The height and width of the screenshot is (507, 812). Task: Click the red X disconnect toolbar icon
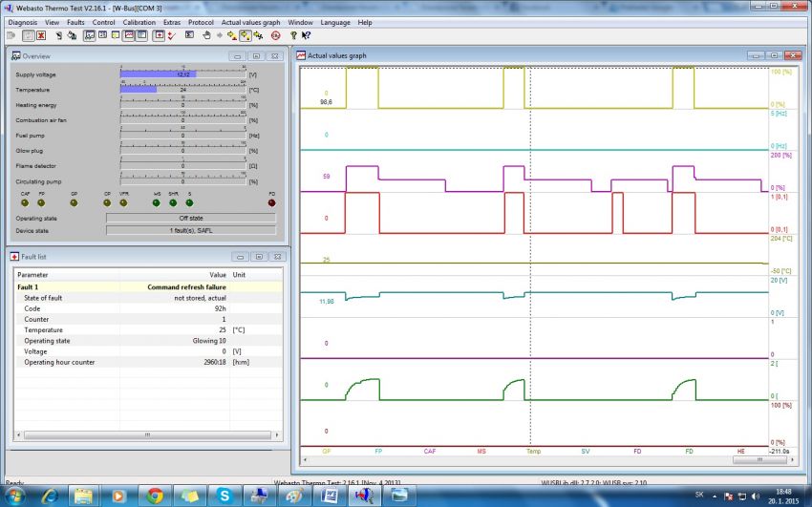point(41,35)
